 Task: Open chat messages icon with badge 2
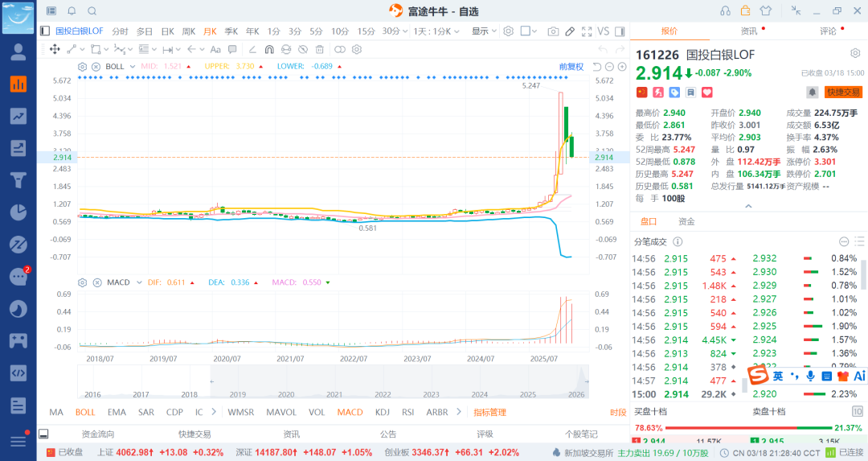[18, 277]
